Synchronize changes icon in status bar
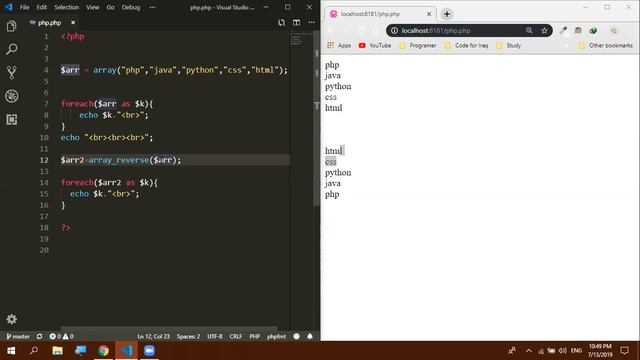 [x=39, y=336]
